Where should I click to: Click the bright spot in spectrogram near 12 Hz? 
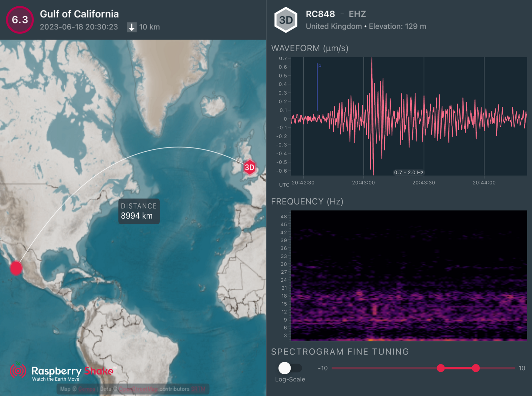click(x=375, y=310)
